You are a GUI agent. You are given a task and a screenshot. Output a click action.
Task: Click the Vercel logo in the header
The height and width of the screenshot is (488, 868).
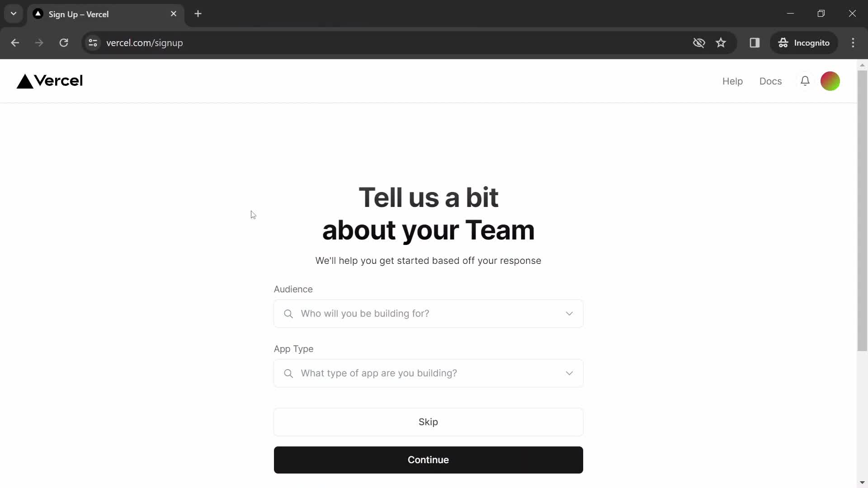(x=49, y=80)
